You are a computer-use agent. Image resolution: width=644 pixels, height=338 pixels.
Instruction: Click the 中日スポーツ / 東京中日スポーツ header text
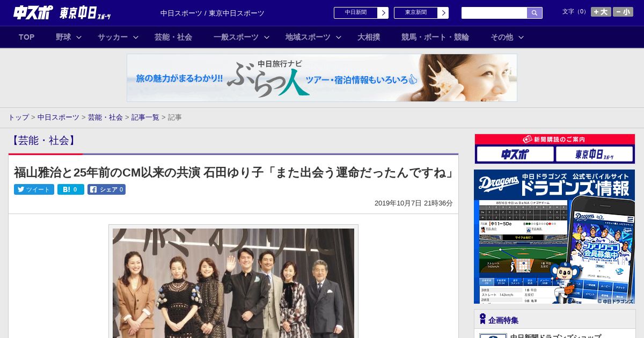click(213, 13)
